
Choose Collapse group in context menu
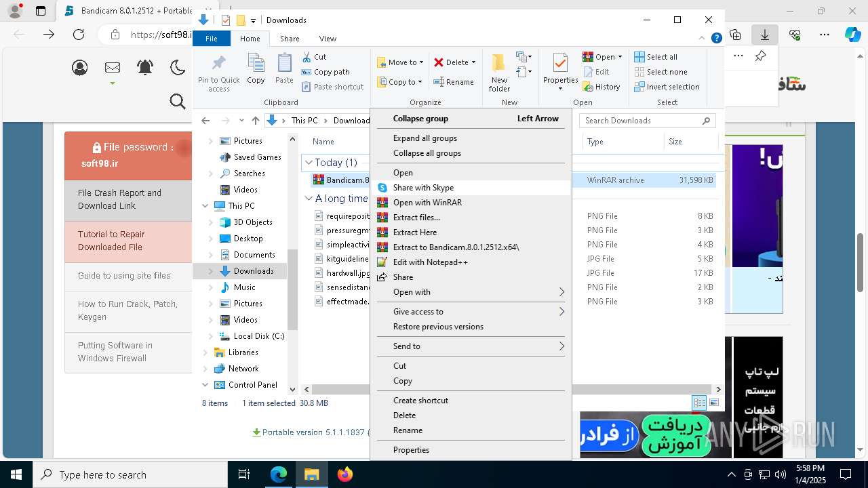pos(471,119)
